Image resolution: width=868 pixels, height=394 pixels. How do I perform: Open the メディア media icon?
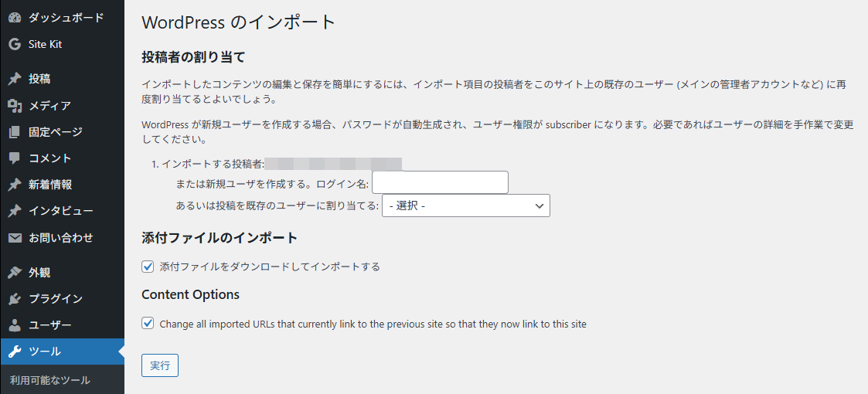click(15, 106)
